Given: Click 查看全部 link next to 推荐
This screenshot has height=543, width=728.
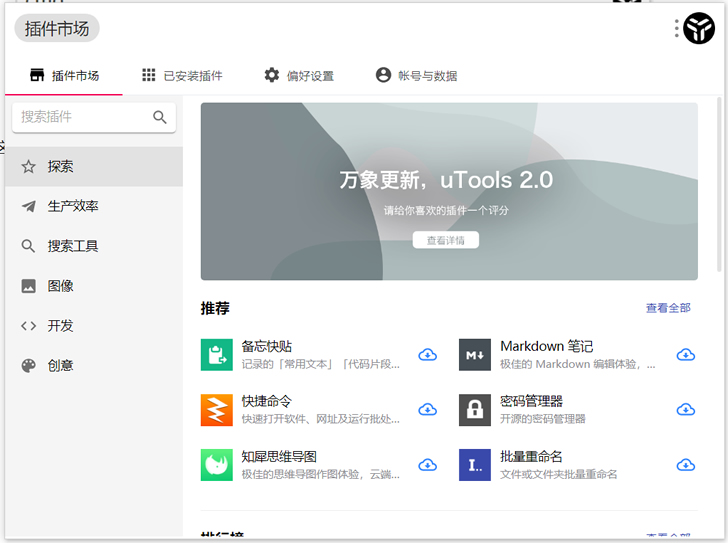Looking at the screenshot, I should point(668,308).
